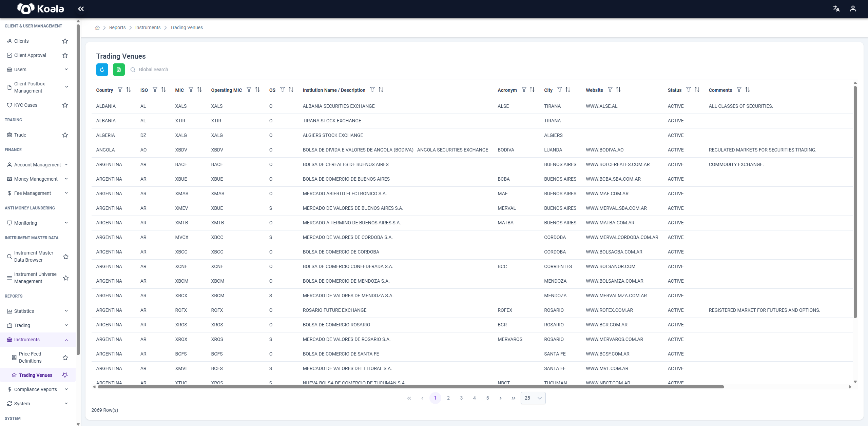Go to page 3 of results
This screenshot has width=868, height=426.
point(461,398)
